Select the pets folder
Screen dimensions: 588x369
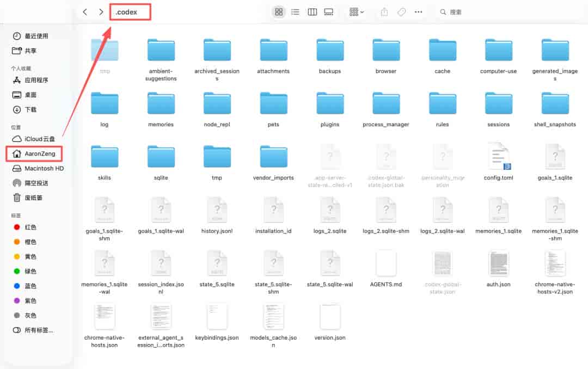273,109
